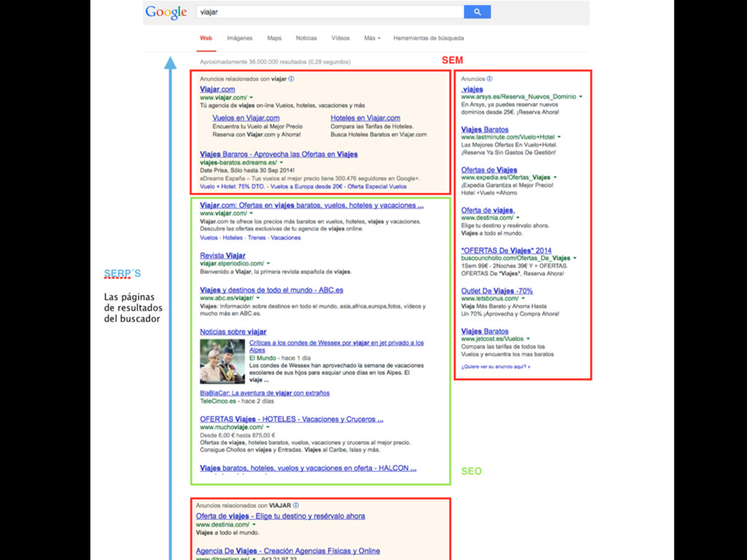Viewport: 747px width, 560px height.
Task: Expand arrow next to buscounchollo.com/Ofertas_De_Viajes
Action: point(575,258)
